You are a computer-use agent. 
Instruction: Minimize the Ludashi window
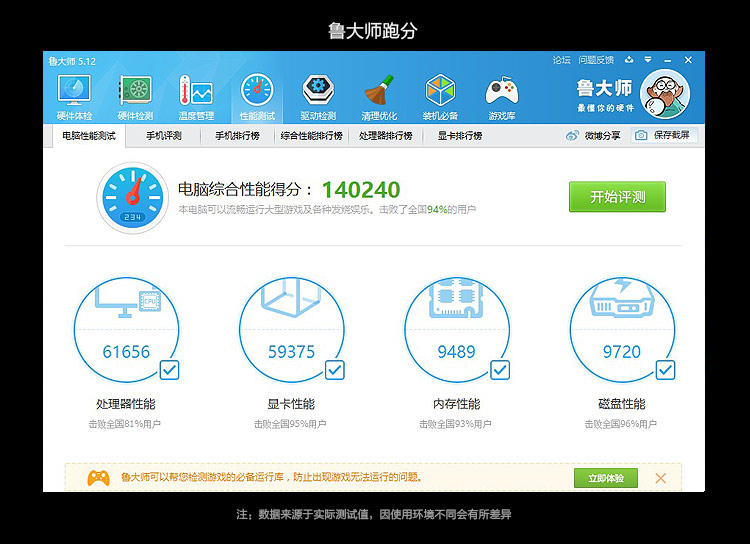[668, 60]
